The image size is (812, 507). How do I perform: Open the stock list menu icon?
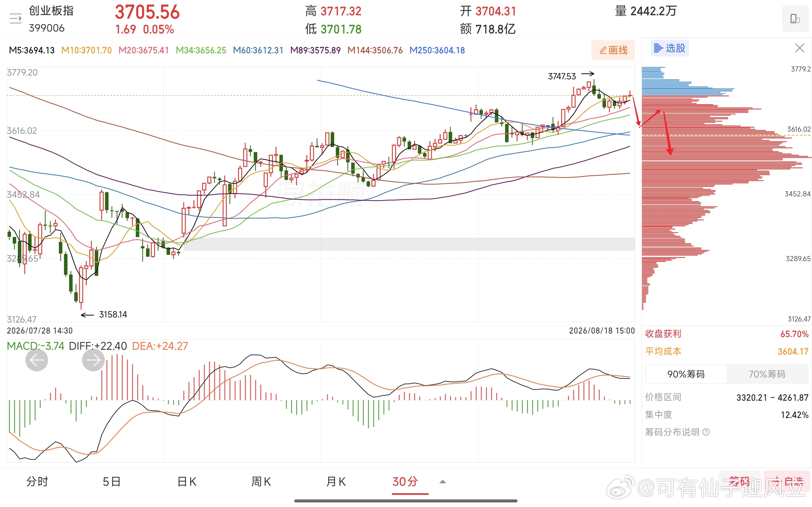coord(15,18)
